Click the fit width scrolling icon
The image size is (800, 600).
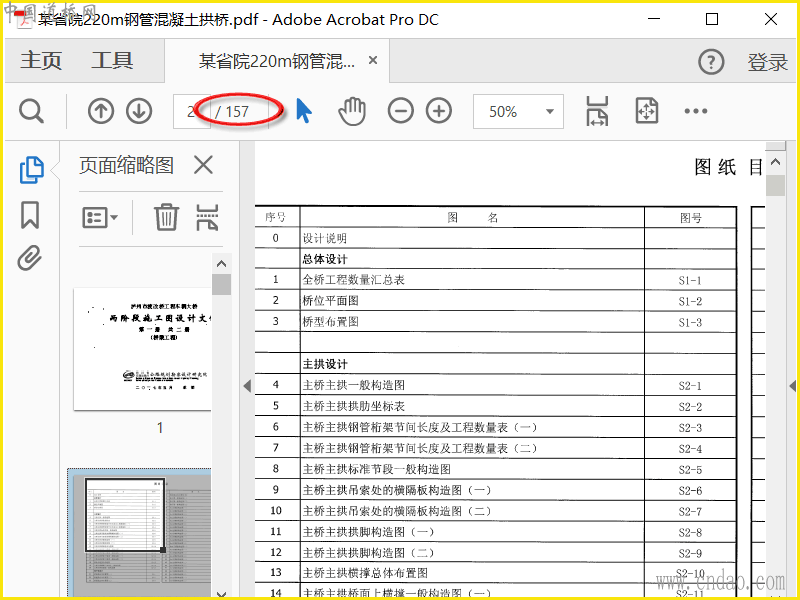point(597,111)
